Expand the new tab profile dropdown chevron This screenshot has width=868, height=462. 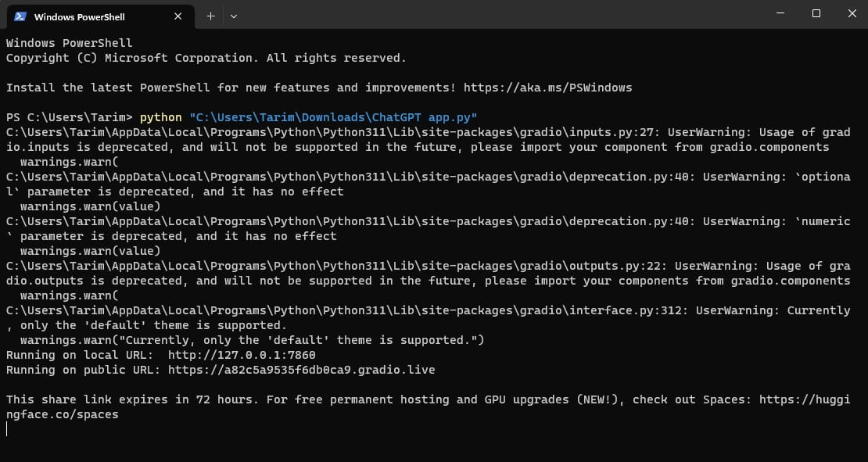click(x=233, y=16)
